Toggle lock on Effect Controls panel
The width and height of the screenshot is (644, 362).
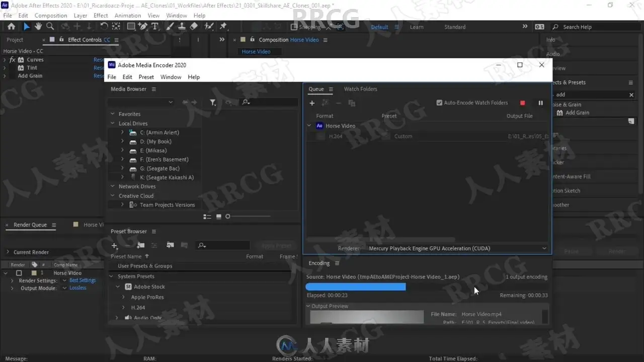pyautogui.click(x=62, y=40)
